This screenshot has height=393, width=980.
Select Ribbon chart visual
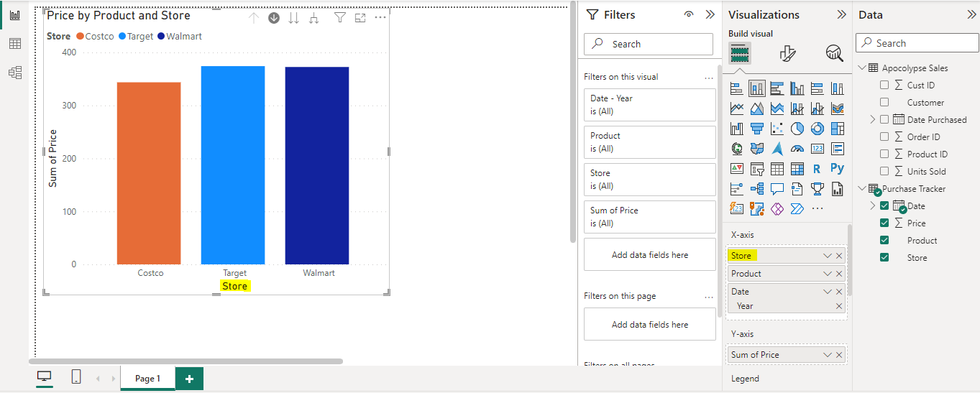click(837, 108)
